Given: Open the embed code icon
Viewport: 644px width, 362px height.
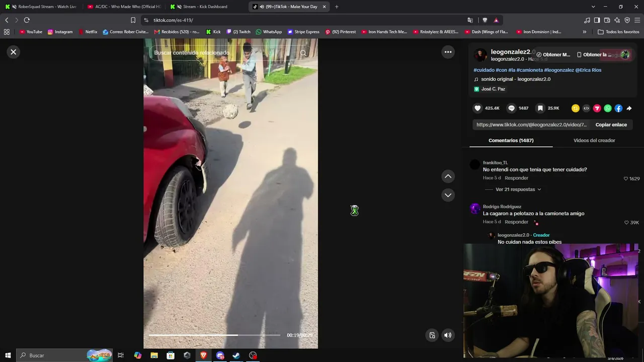Looking at the screenshot, I should click(x=586, y=108).
